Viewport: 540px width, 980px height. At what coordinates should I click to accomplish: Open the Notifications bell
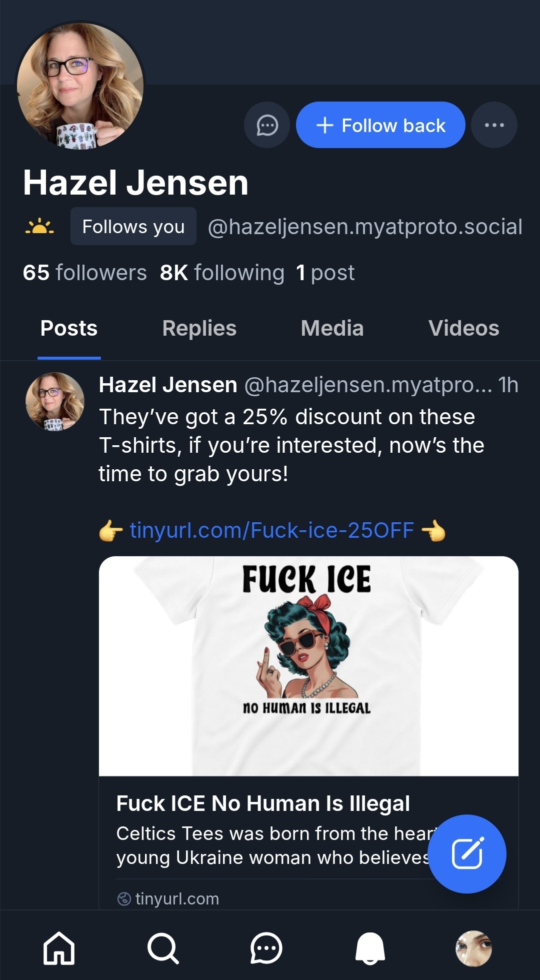(x=370, y=948)
